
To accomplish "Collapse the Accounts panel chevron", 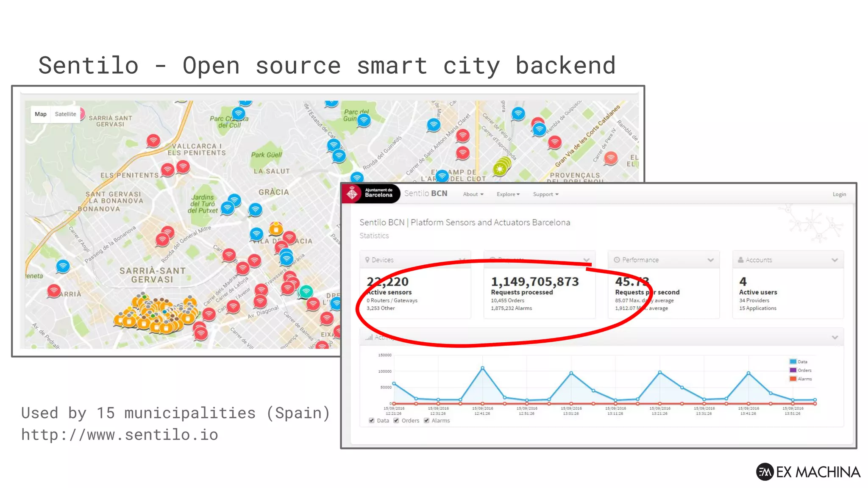I will pyautogui.click(x=835, y=260).
